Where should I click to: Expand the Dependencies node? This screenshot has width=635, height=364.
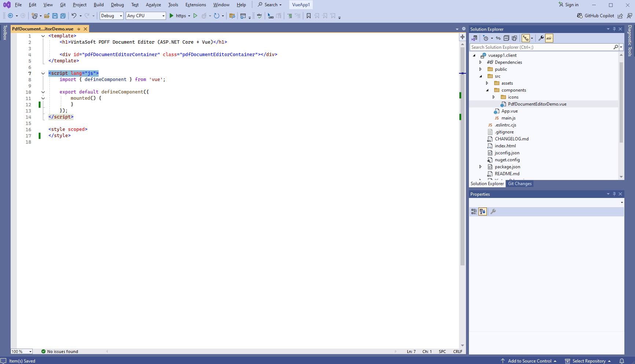point(481,62)
